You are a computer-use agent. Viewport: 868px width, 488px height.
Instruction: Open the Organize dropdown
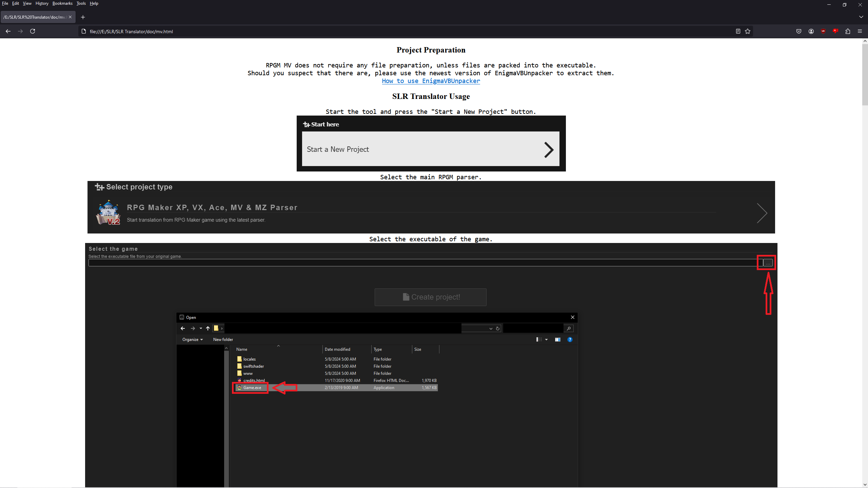[x=193, y=340]
